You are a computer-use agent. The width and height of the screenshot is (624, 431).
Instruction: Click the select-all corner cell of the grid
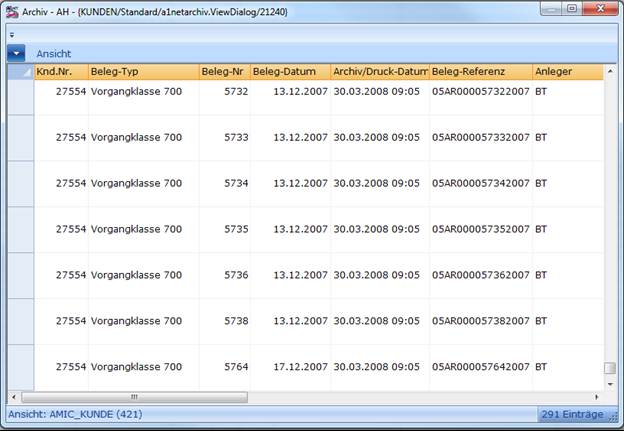(x=21, y=72)
